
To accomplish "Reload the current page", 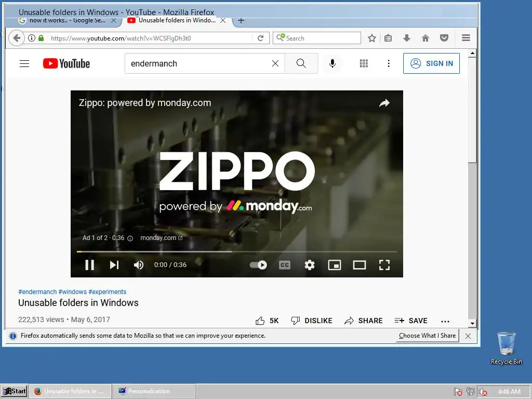I will point(261,38).
